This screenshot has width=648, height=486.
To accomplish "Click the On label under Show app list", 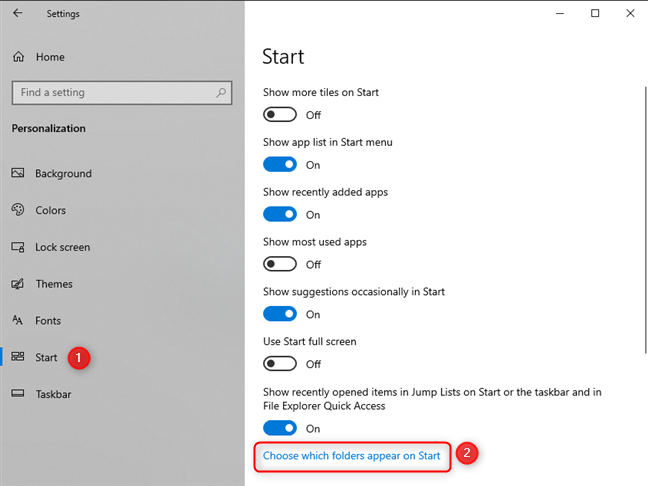I will (x=313, y=165).
